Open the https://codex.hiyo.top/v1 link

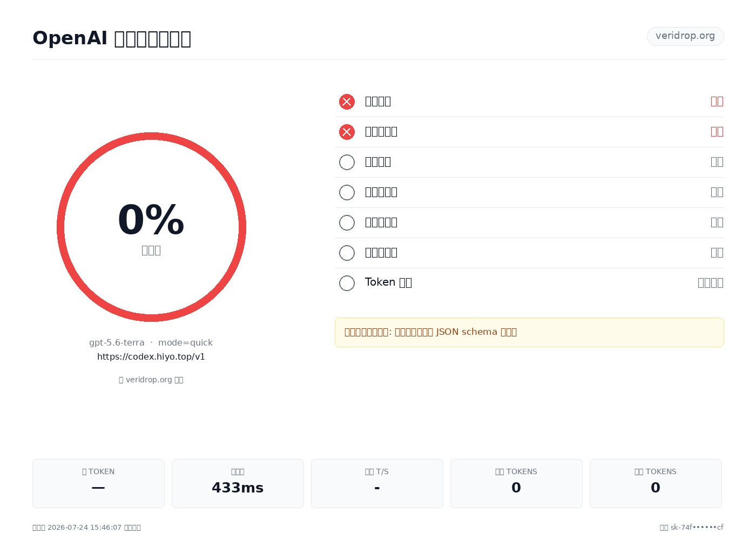tap(151, 356)
